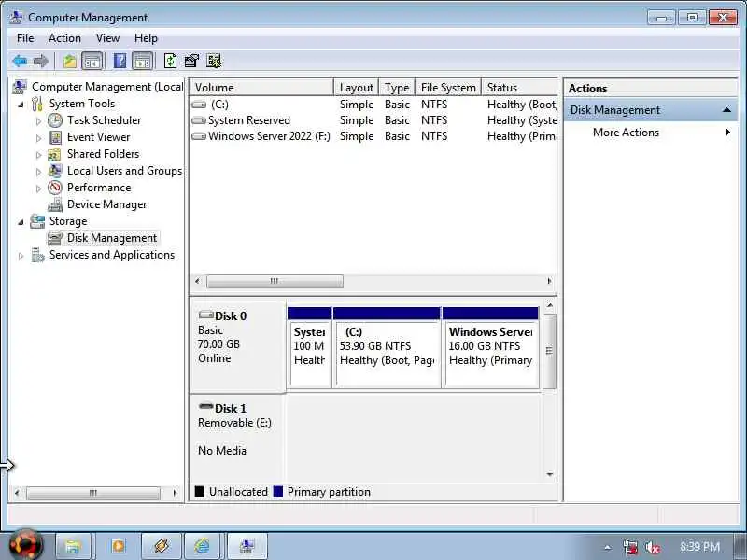Click the disk settings toolbar icon

[214, 61]
